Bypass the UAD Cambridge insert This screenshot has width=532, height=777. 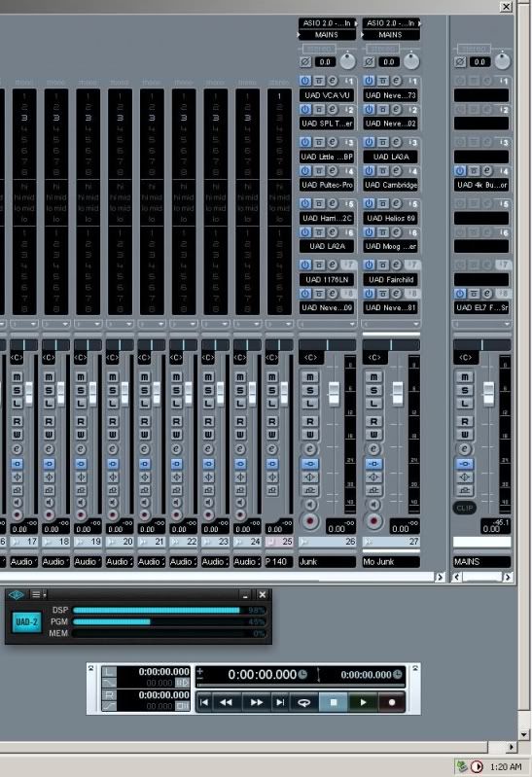click(383, 171)
